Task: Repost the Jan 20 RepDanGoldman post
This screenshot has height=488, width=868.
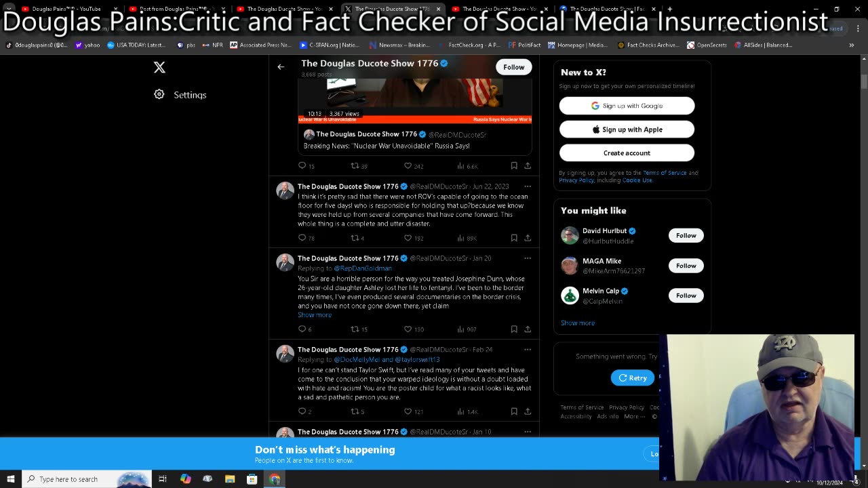Action: click(x=355, y=329)
